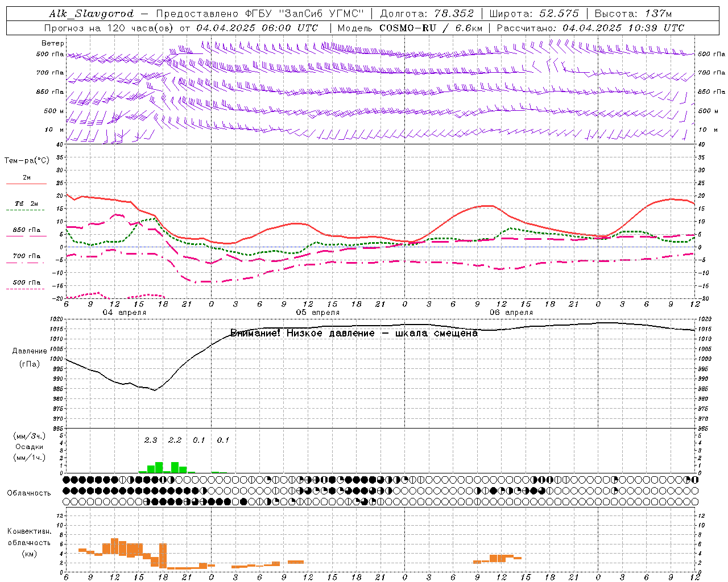This screenshot has height=582, width=728.
Task: Click the provider text ФГБУ "ЗапСиб УГМС"
Action: pyautogui.click(x=304, y=14)
